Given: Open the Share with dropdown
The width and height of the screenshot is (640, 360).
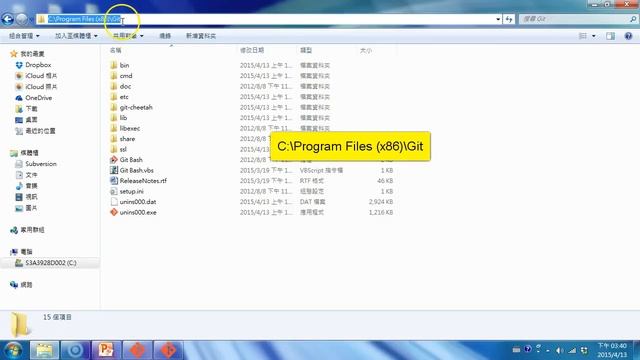Looking at the screenshot, I should coord(128,36).
